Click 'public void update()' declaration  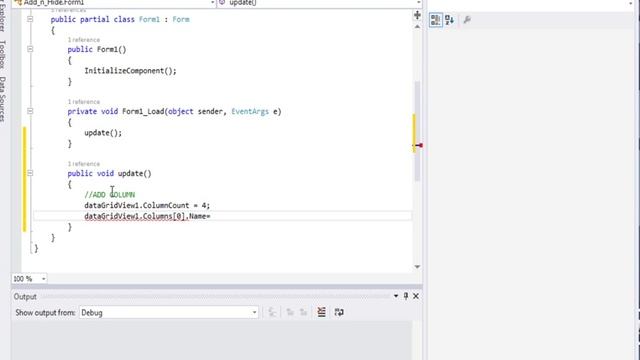pyautogui.click(x=109, y=173)
